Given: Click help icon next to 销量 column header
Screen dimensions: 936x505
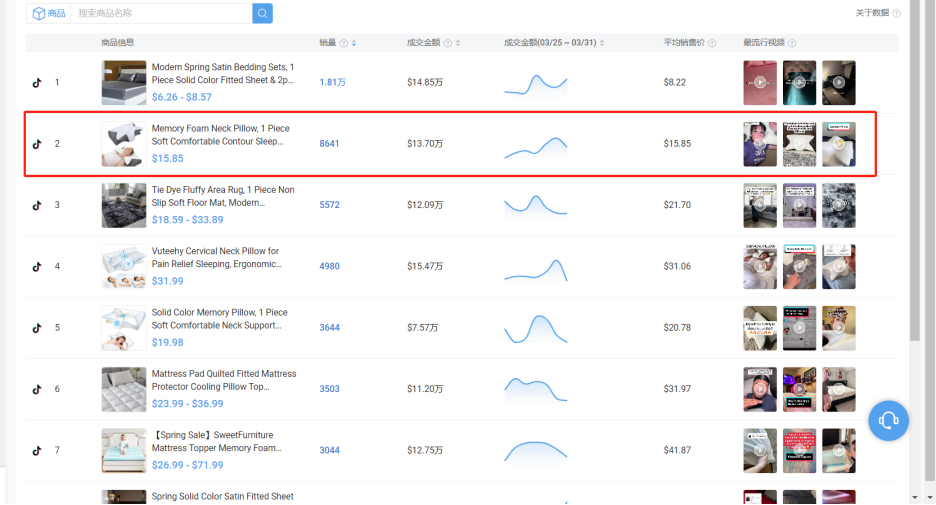Looking at the screenshot, I should pos(343,43).
